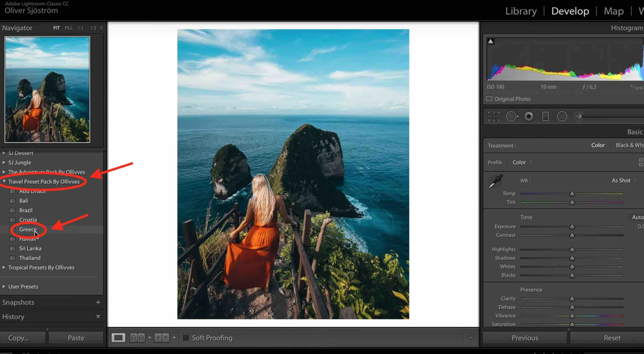Pick the White Balance eyedropper tool
Image resolution: width=644 pixels, height=354 pixels.
coord(495,182)
